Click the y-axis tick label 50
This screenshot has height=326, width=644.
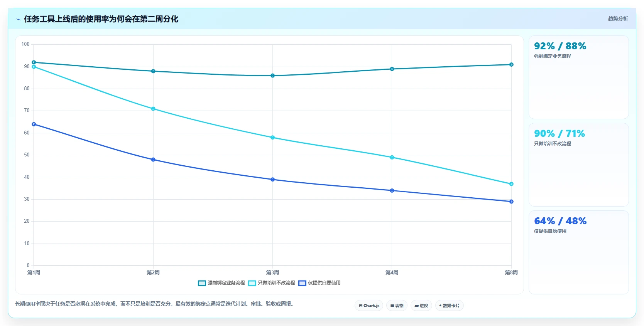(27, 155)
